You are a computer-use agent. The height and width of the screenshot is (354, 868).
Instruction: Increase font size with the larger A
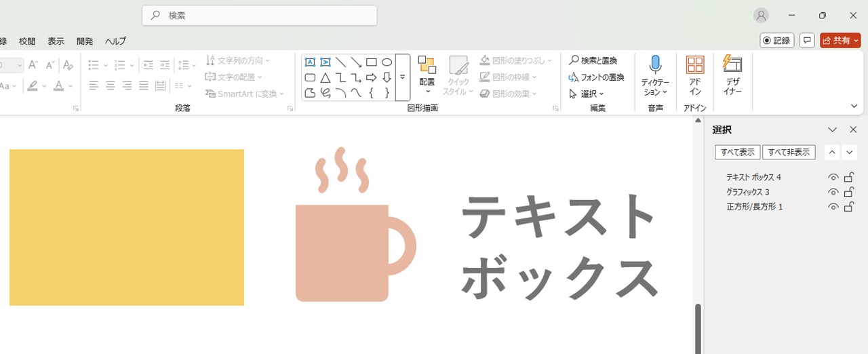[33, 65]
